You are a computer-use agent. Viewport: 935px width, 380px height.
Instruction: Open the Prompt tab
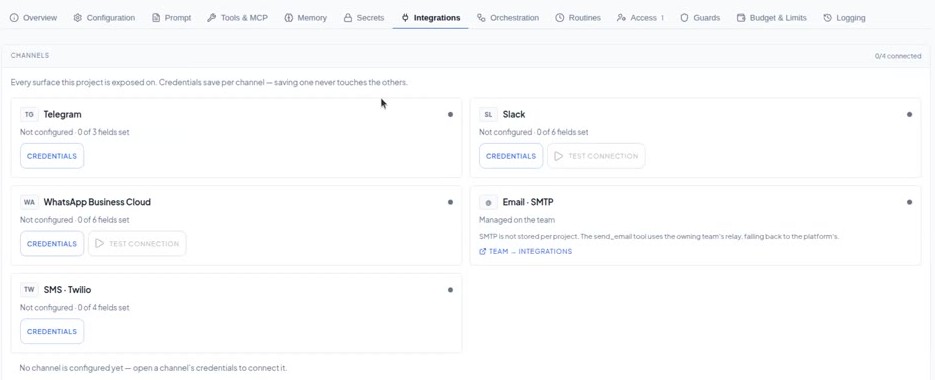[x=172, y=18]
